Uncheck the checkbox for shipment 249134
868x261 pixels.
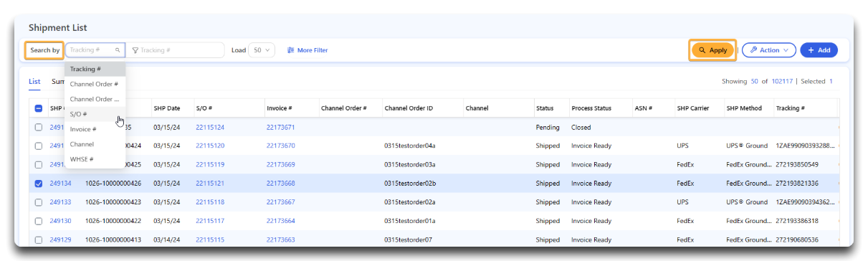pyautogui.click(x=39, y=183)
